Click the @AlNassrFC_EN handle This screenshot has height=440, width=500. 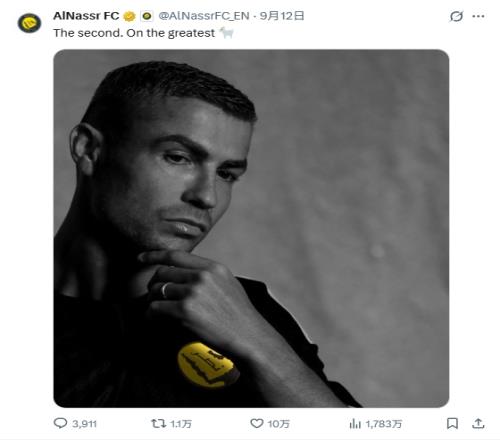point(204,16)
